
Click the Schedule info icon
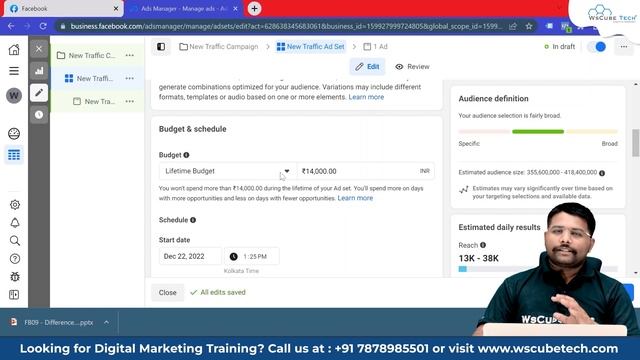pyautogui.click(x=193, y=220)
